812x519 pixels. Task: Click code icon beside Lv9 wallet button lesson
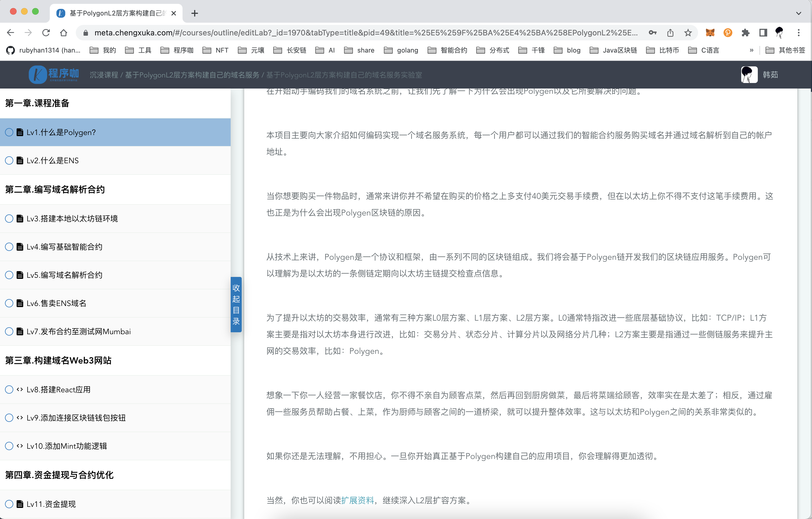(x=20, y=418)
